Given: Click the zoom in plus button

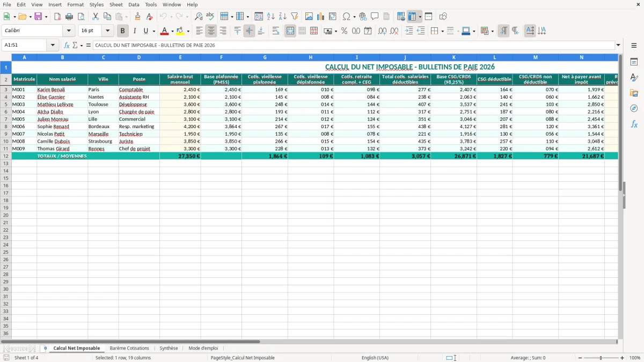Looking at the screenshot, I should coord(623,358).
